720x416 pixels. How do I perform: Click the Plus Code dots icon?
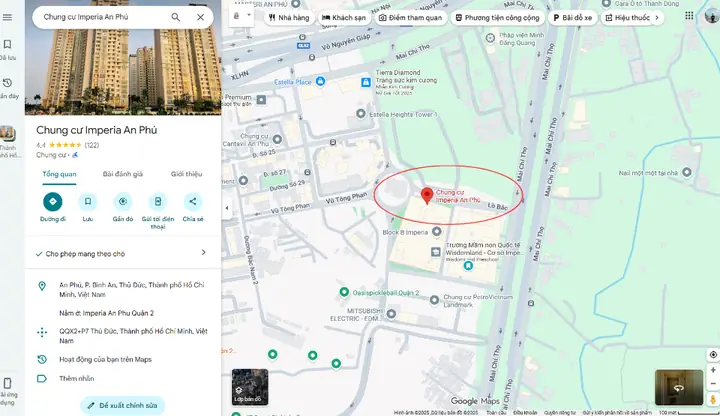click(x=42, y=332)
